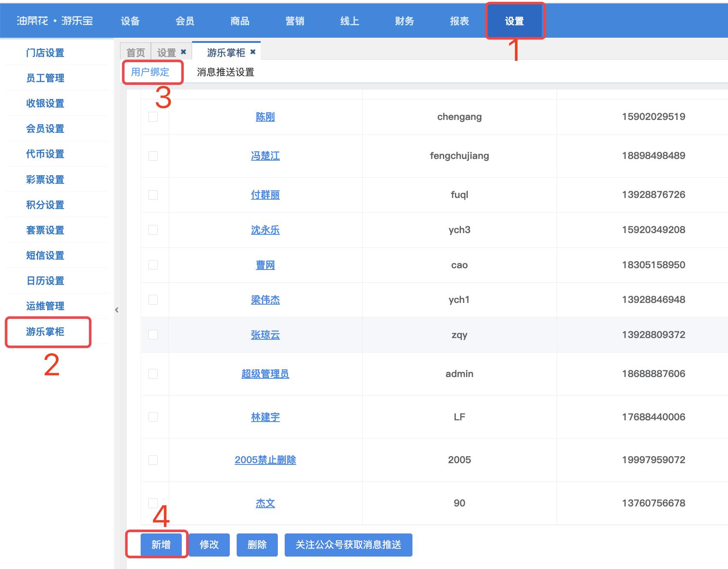Switch to the 线上 menu
The image size is (728, 569).
pos(350,21)
